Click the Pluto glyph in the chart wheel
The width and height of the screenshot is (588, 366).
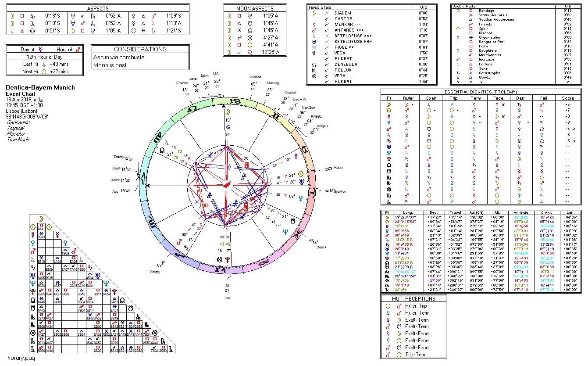coord(228,259)
